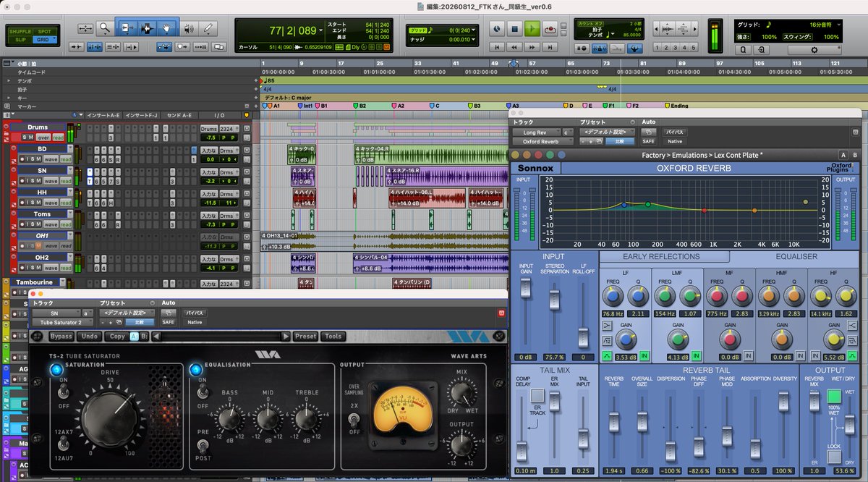Click the zoom toggle arrows icon
Image resolution: width=868 pixels, height=482 pixels.
tap(85, 29)
